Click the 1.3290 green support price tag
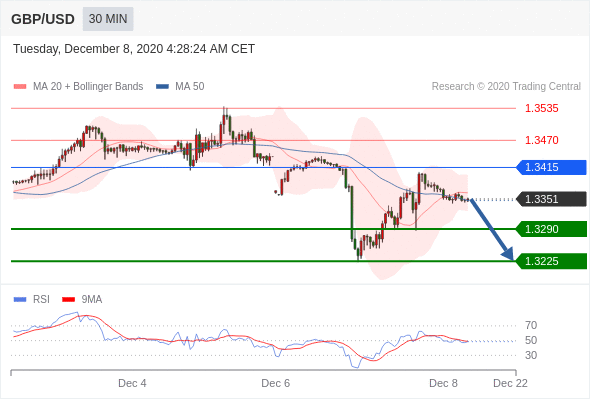The width and height of the screenshot is (590, 400). point(551,229)
